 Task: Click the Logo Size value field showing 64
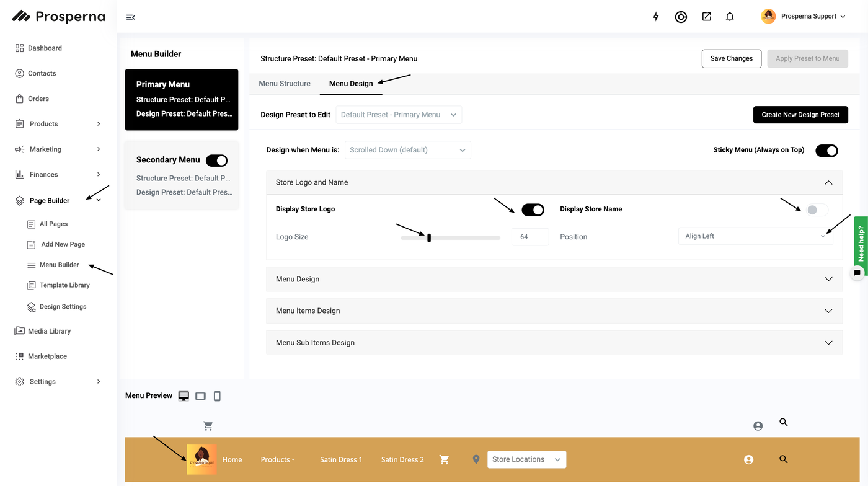coord(530,237)
